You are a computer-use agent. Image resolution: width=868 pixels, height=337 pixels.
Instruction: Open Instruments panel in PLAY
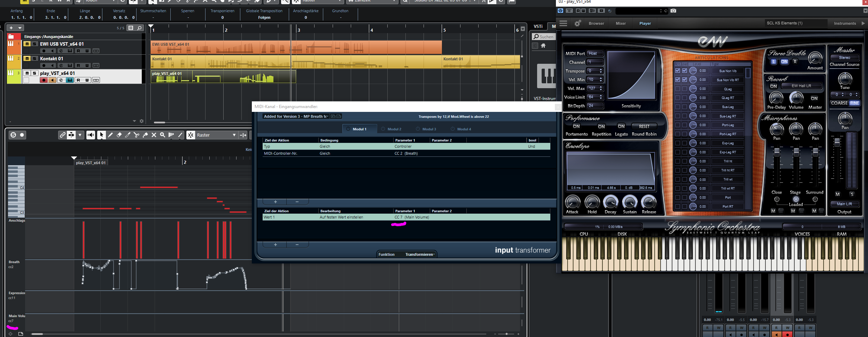(x=845, y=23)
